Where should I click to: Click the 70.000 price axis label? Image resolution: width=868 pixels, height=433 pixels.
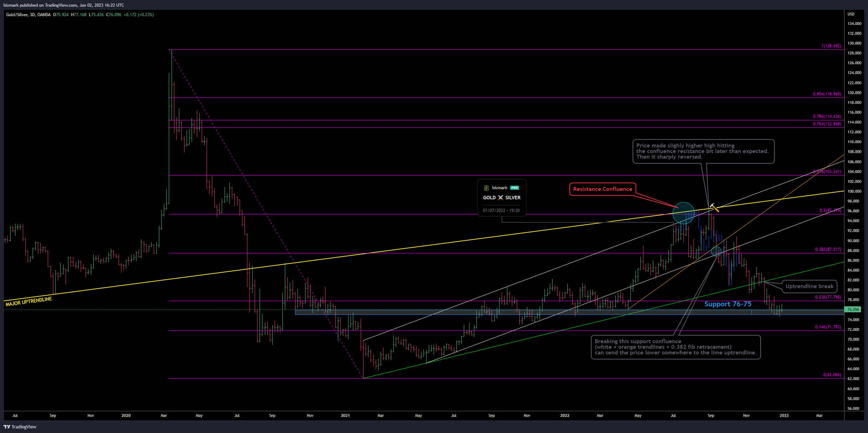pos(853,339)
